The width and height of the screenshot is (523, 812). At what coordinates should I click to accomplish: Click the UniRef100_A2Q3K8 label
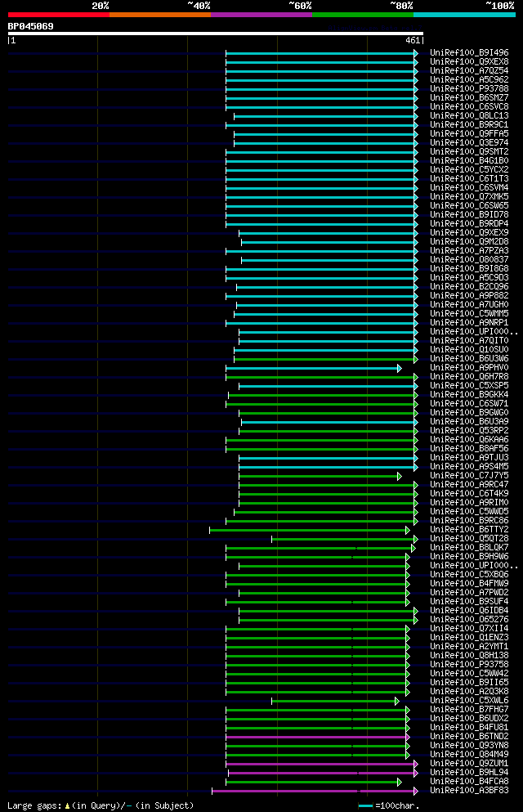point(469,691)
